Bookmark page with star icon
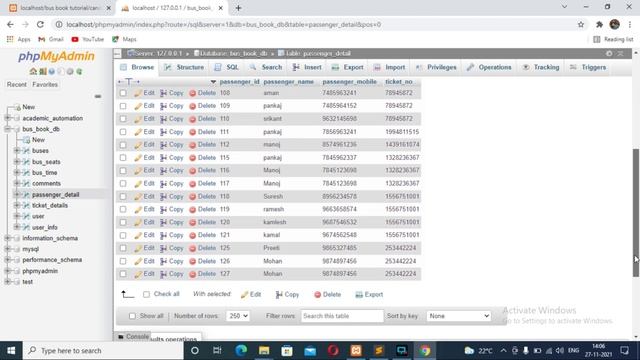This screenshot has height=360, width=640. tap(581, 24)
